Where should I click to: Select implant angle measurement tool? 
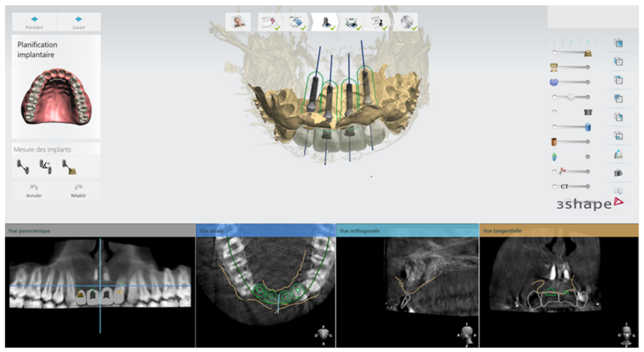(x=45, y=167)
